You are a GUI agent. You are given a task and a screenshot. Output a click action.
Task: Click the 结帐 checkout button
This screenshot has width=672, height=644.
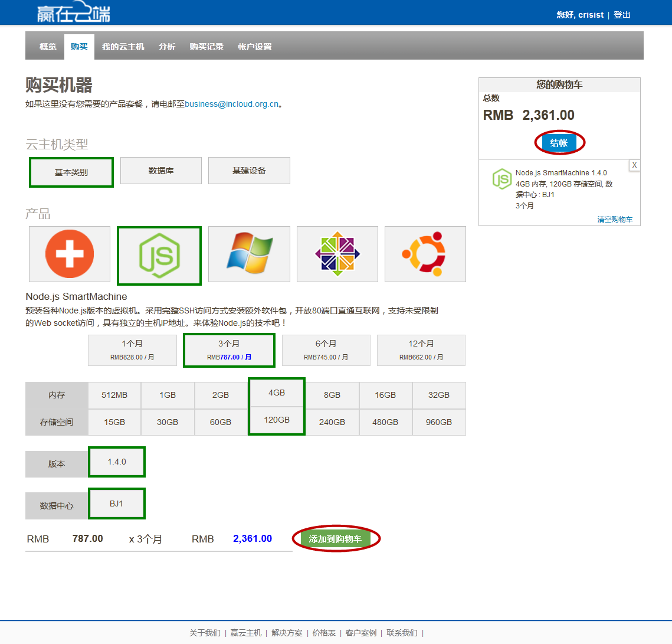pos(559,143)
